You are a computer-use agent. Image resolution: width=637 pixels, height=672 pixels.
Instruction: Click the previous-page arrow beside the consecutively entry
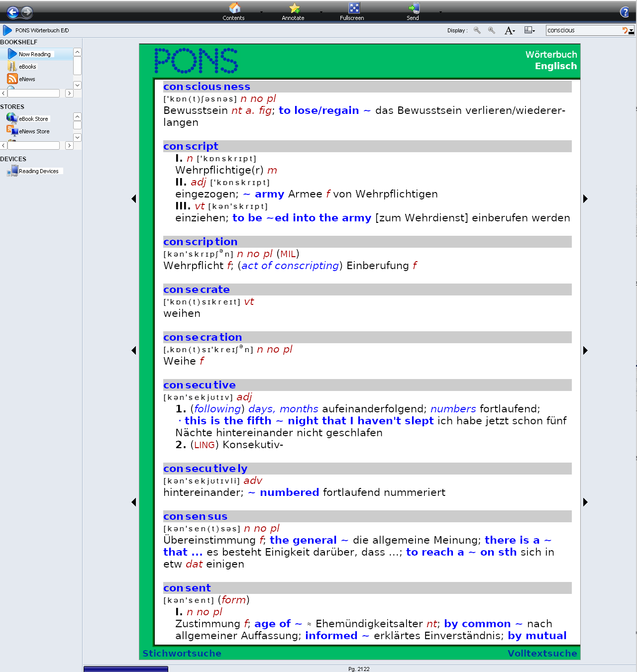[x=134, y=502]
